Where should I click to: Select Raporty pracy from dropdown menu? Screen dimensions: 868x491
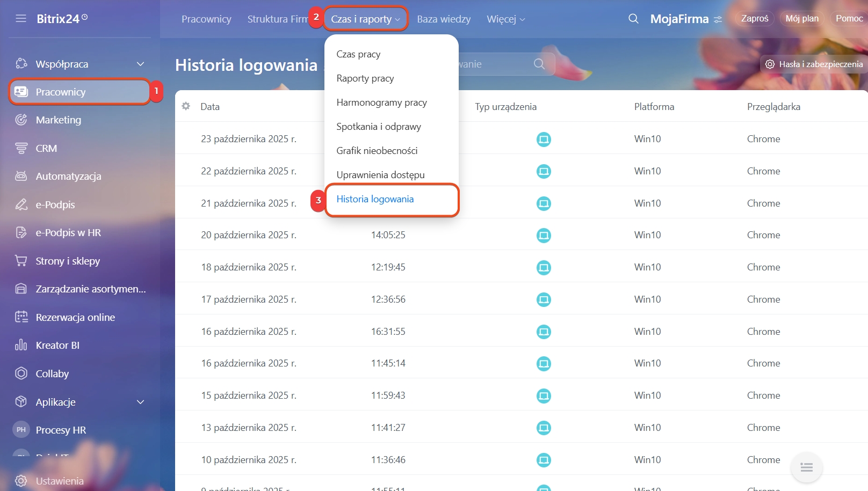click(x=365, y=78)
